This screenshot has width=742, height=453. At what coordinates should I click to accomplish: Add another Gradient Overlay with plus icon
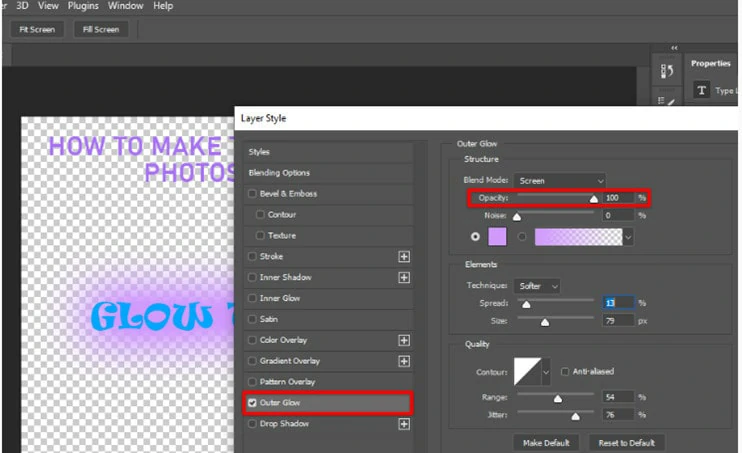(404, 361)
